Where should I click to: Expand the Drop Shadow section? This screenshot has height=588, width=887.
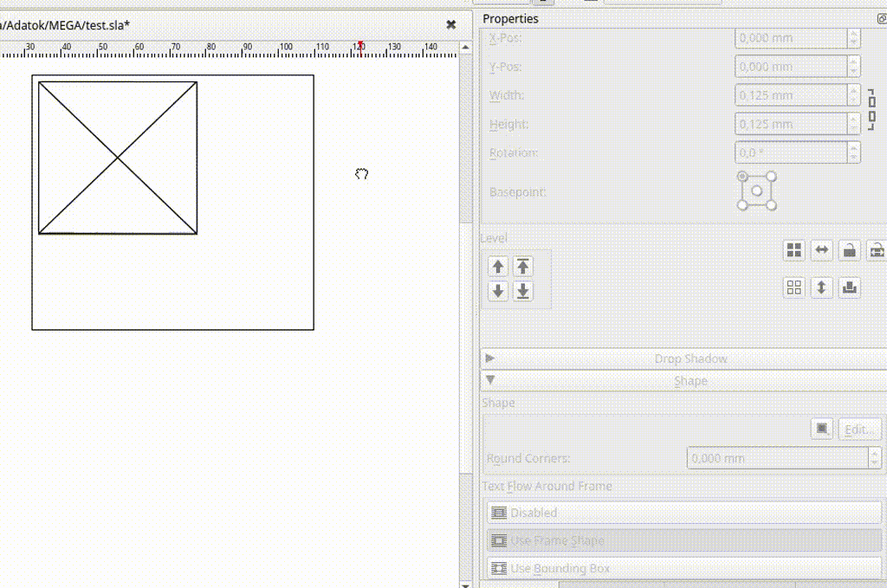490,359
